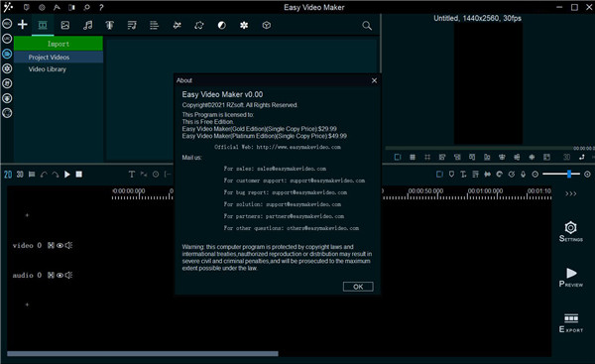This screenshot has width=595, height=364.
Task: Click the magic wand app logo
Action: point(8,7)
